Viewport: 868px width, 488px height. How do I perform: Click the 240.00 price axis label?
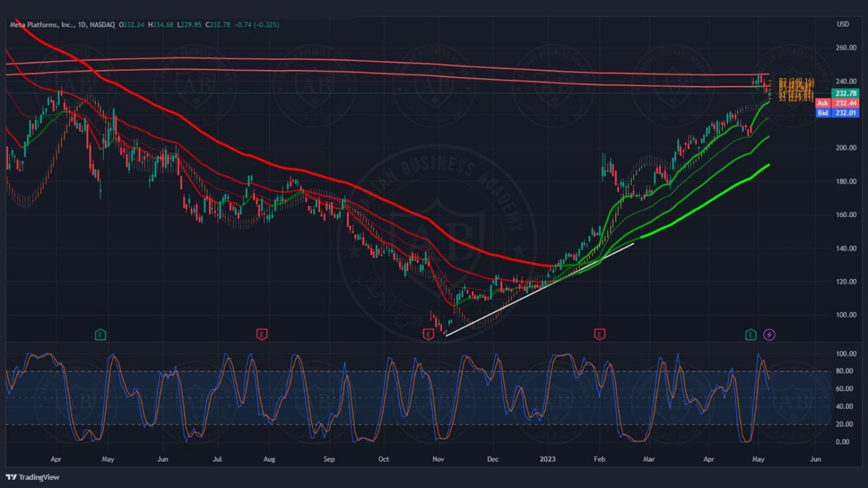(846, 82)
